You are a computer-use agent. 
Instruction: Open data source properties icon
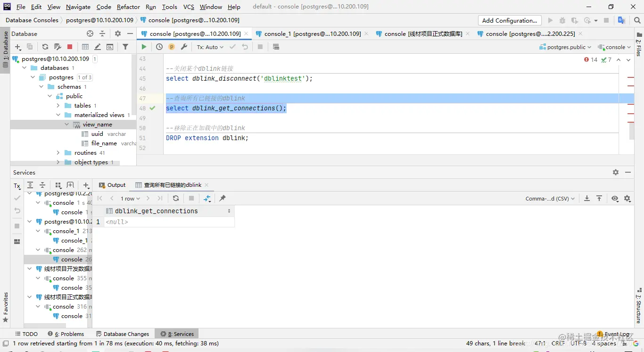[x=58, y=47]
